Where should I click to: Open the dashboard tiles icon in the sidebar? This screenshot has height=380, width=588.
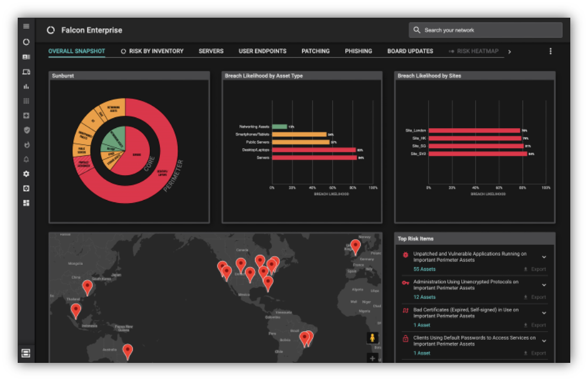pos(26,203)
